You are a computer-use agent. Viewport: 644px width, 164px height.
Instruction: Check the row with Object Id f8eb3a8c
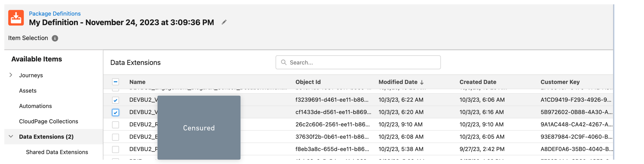pos(116,149)
